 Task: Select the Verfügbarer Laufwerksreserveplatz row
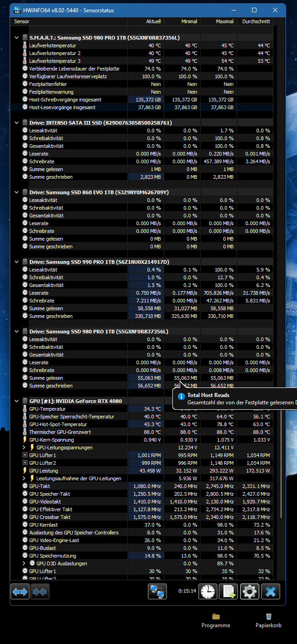142,76
